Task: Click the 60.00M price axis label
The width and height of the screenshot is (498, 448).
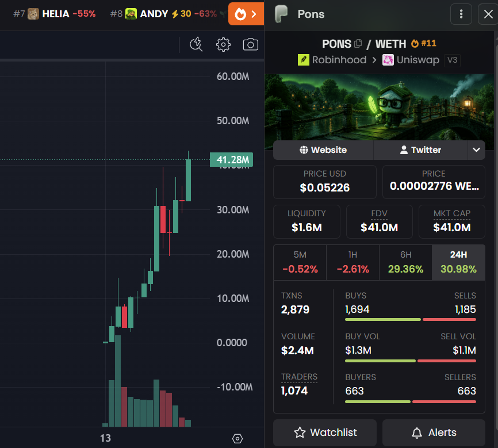Action: (233, 76)
